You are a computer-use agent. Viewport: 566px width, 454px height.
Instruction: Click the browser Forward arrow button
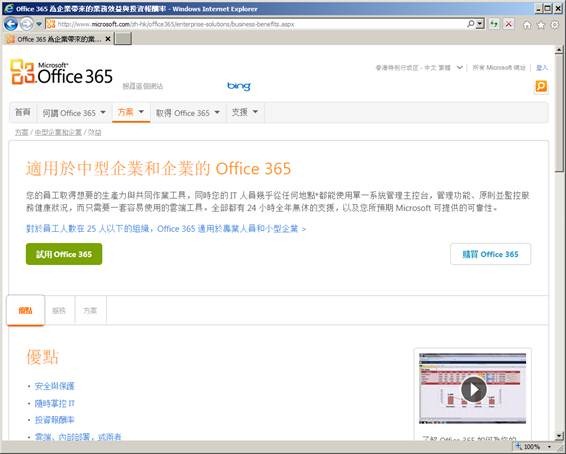point(26,24)
